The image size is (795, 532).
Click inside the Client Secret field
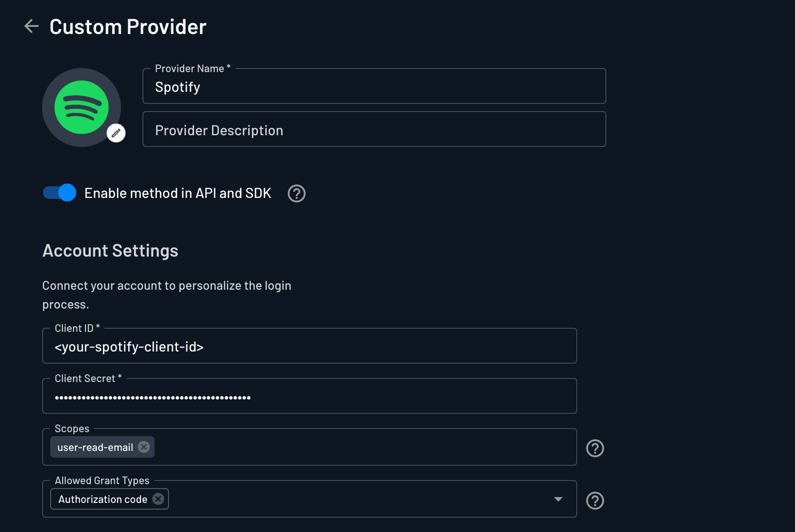[x=309, y=397]
